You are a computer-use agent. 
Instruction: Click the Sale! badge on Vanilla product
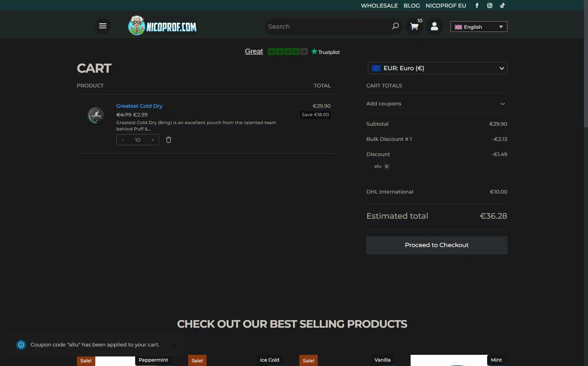coord(308,360)
